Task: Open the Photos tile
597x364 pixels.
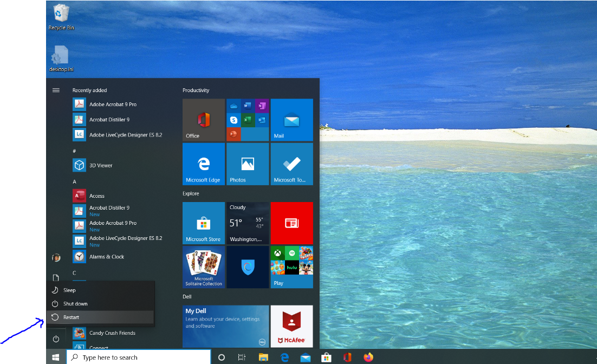Action: [x=248, y=164]
